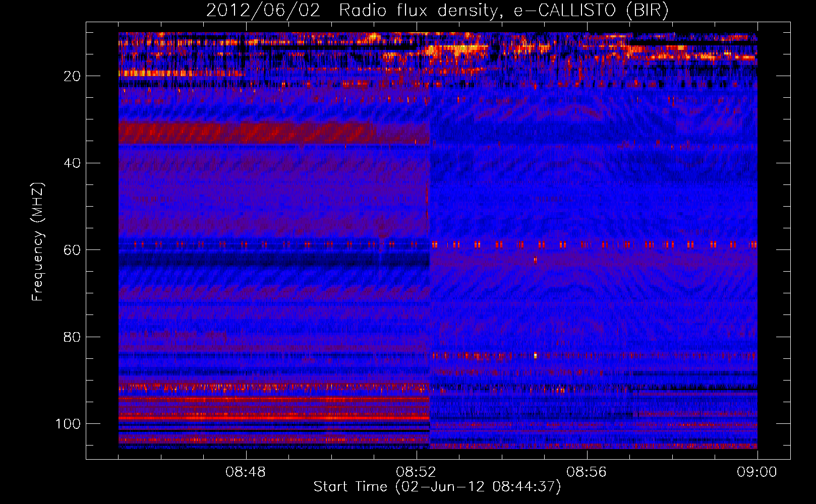Click the '08:48' time tick label
The width and height of the screenshot is (816, 504).
click(246, 472)
